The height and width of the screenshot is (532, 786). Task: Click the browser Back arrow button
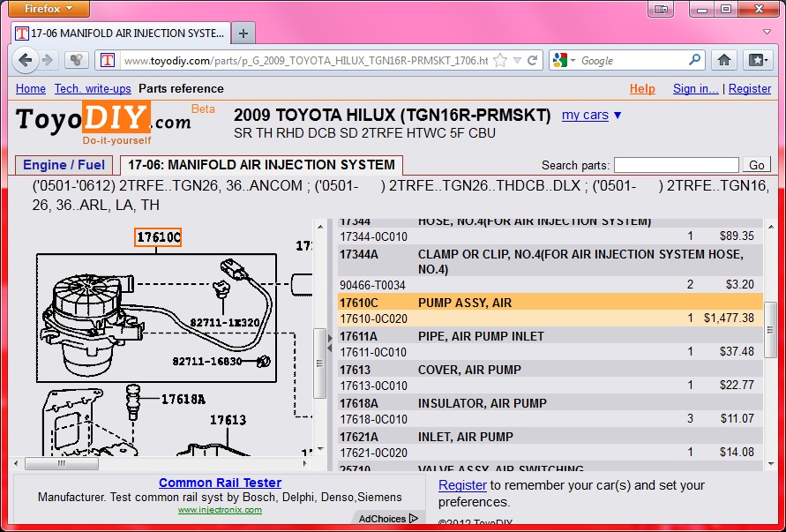[26, 60]
